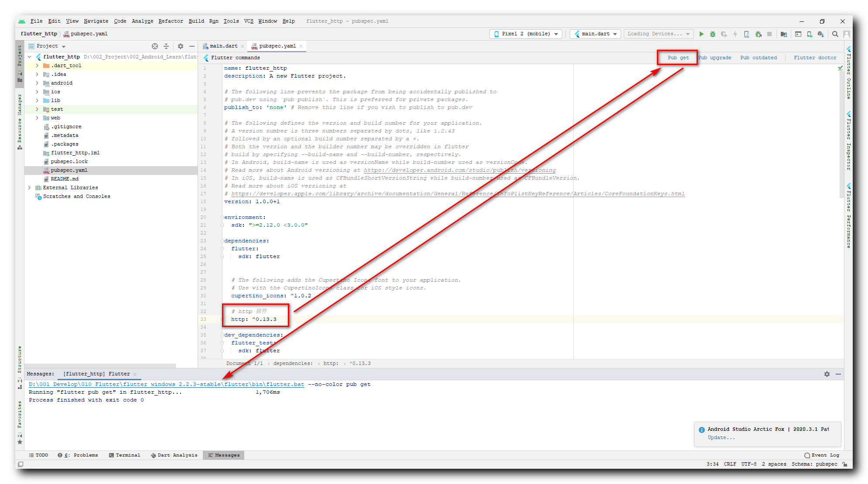Image resolution: width=868 pixels, height=484 pixels.
Task: Open the Refactor menu
Action: point(171,21)
